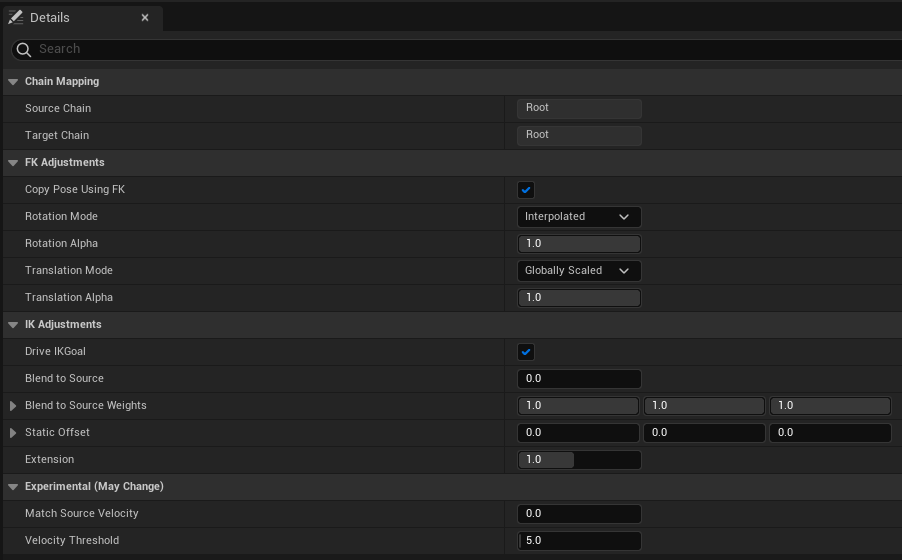Viewport: 902px width, 560px height.
Task: Click the Match Source Velocity label
Action: click(82, 513)
